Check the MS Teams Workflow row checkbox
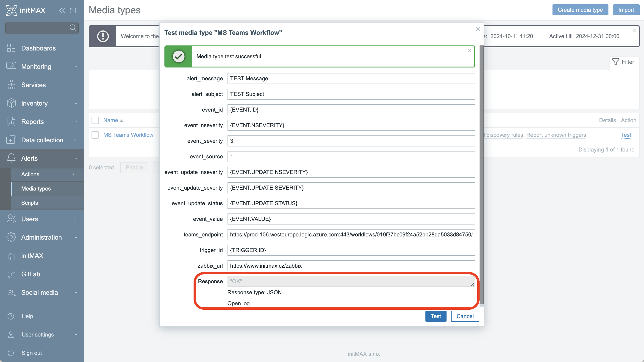 pyautogui.click(x=95, y=135)
